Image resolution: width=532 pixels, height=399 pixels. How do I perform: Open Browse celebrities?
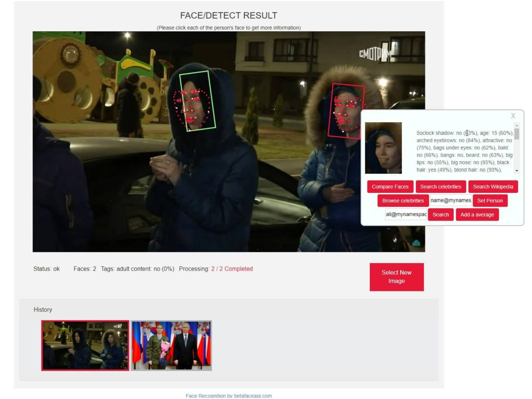tap(403, 200)
